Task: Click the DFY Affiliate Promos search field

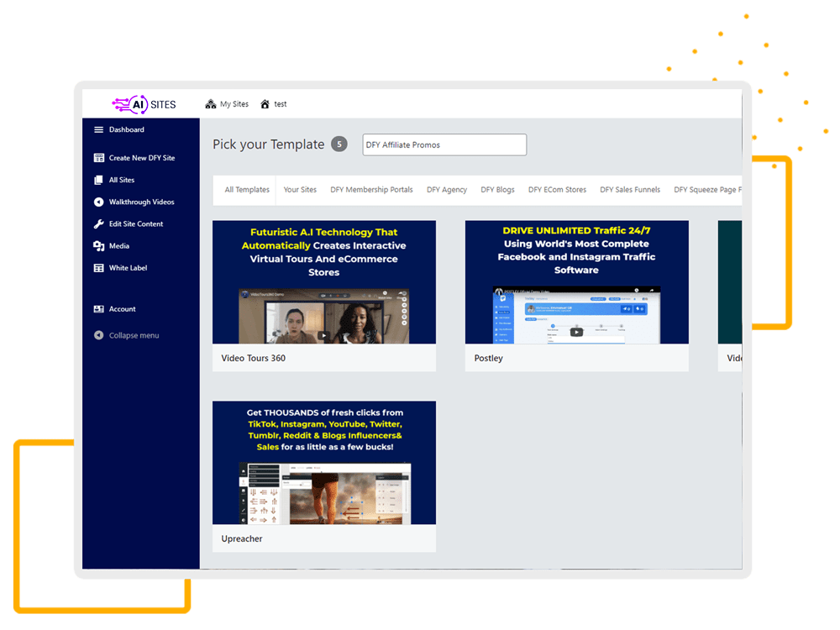Action: click(x=444, y=144)
